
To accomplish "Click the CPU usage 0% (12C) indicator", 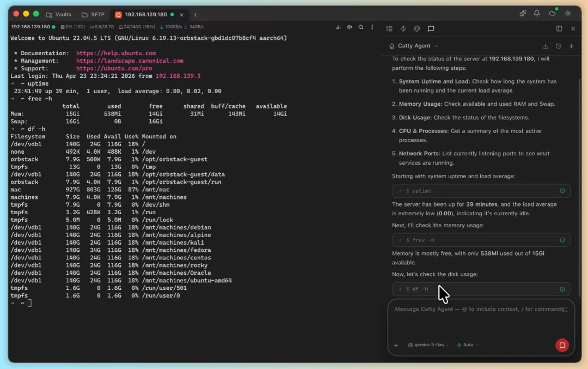I will (73, 27).
